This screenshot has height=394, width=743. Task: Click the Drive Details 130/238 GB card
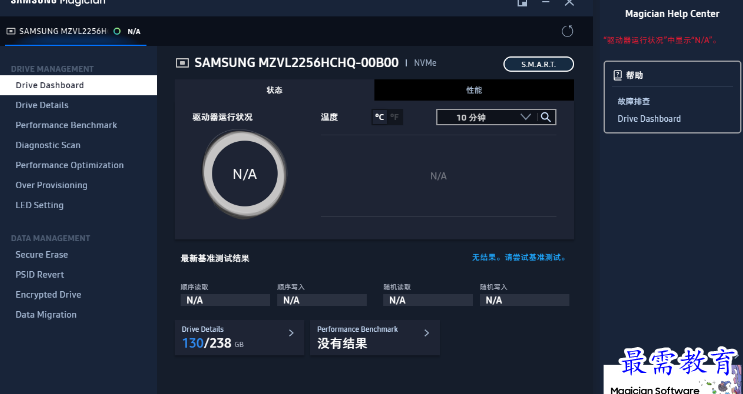(x=239, y=337)
